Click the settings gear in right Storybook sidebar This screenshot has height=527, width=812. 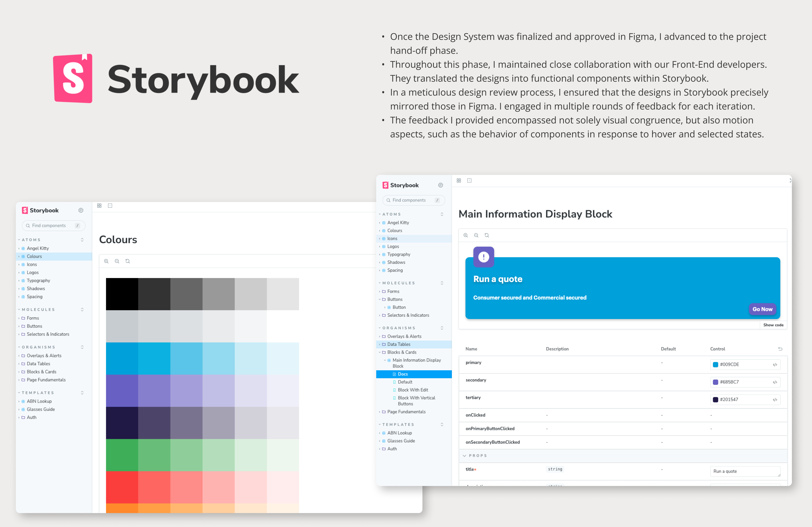[440, 185]
